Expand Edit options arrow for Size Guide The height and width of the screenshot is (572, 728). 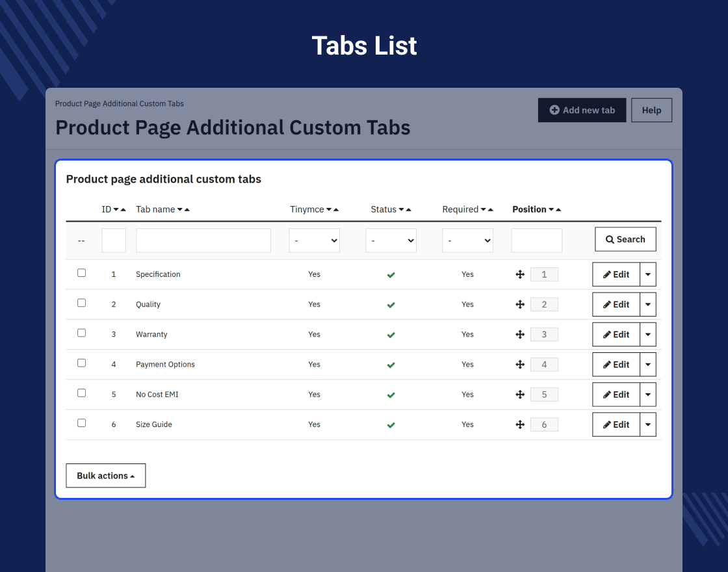tap(648, 424)
